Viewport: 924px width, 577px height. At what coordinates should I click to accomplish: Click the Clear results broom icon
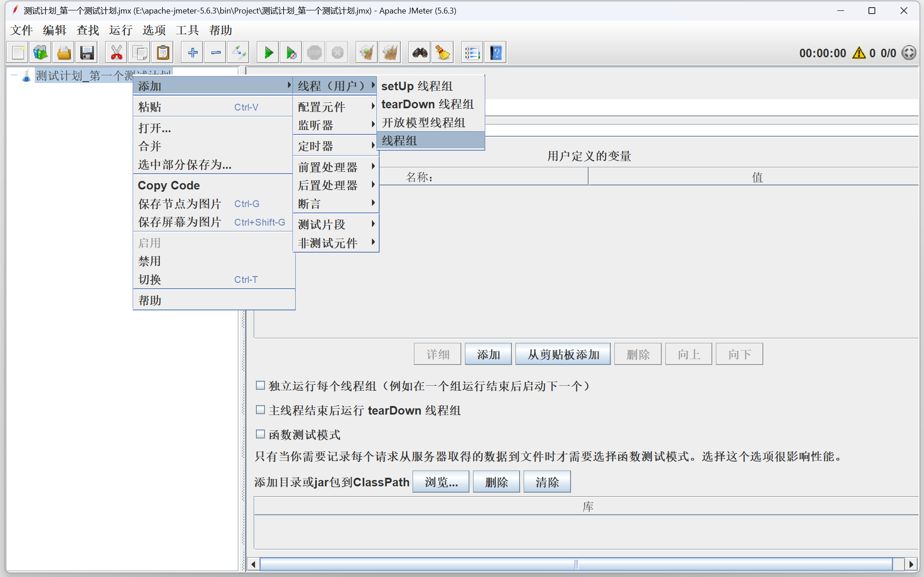367,53
